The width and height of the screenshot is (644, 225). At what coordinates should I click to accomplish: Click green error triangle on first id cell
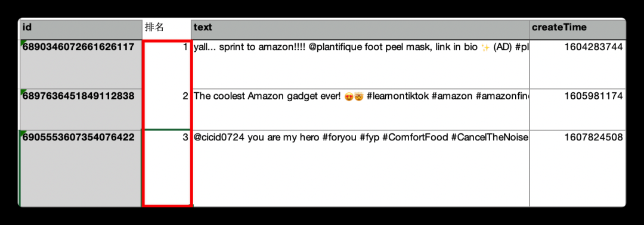tap(23, 43)
